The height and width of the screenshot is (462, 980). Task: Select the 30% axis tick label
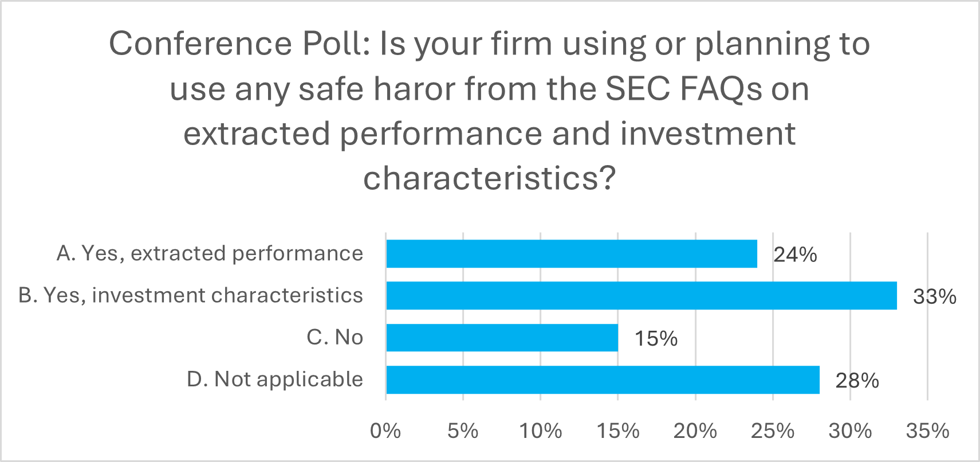850,431
